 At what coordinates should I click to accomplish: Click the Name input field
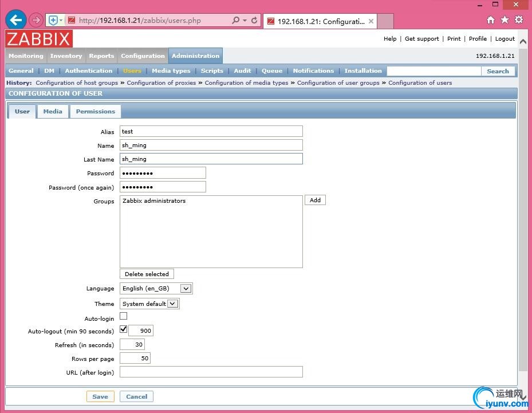pyautogui.click(x=211, y=145)
